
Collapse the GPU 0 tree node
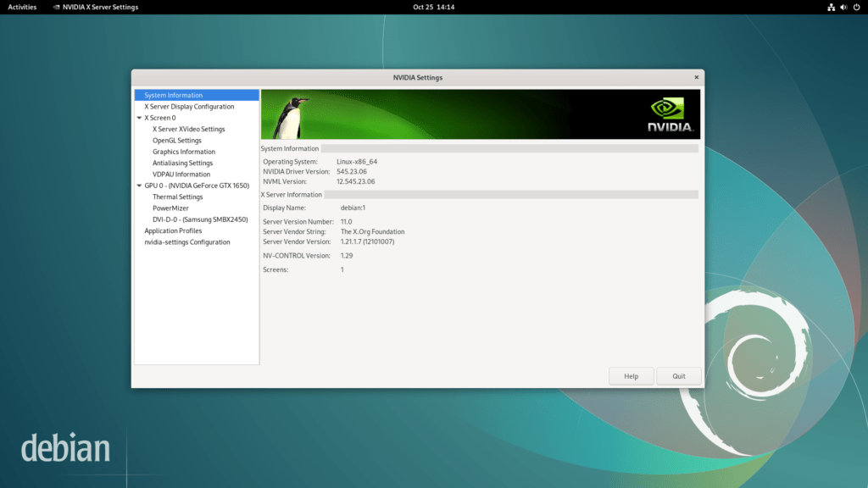139,186
